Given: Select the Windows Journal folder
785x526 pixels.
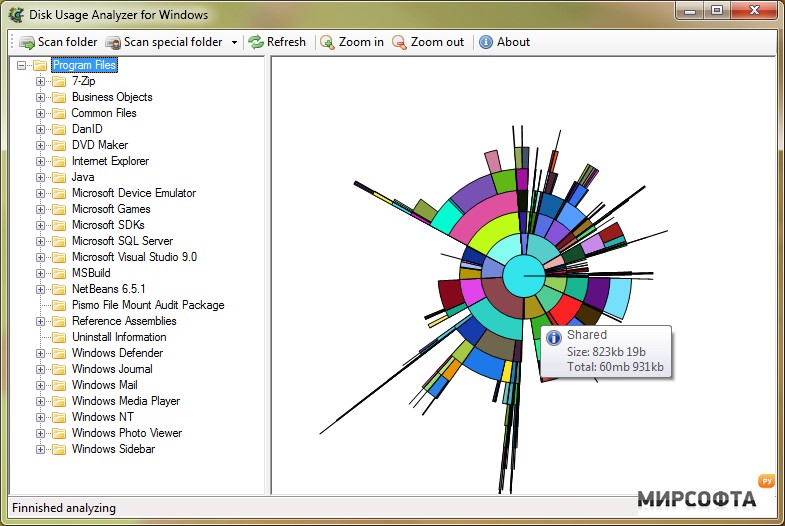Looking at the screenshot, I should (x=112, y=369).
